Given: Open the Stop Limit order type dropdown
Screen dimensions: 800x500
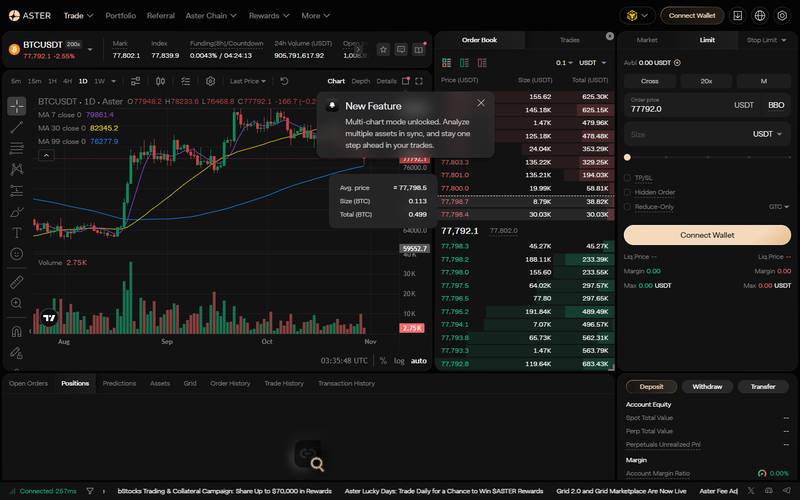Looking at the screenshot, I should [766, 40].
